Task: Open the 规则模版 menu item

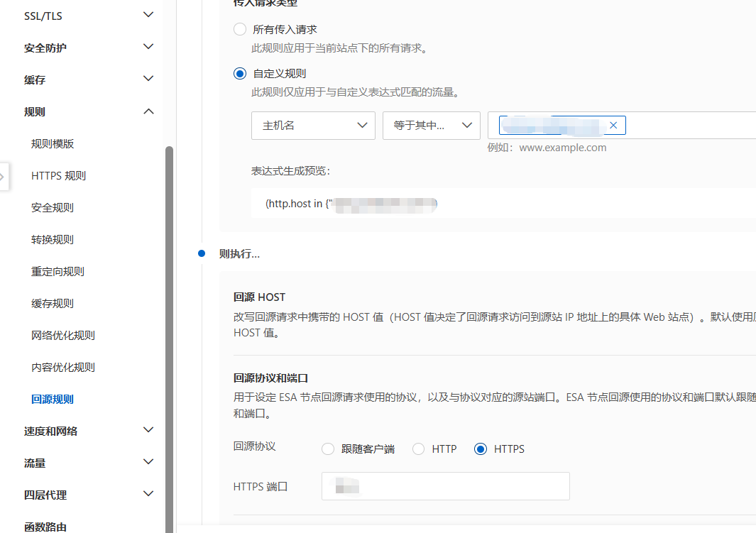Action: pos(53,143)
